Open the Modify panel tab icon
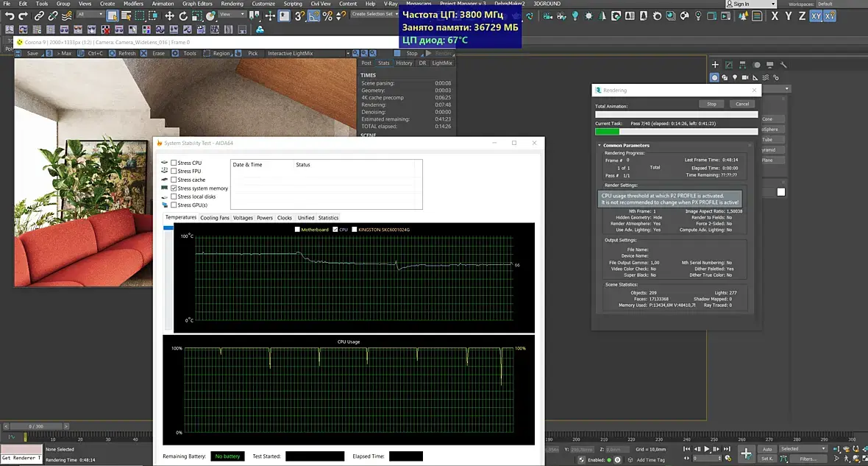The image size is (868, 466). click(x=728, y=65)
